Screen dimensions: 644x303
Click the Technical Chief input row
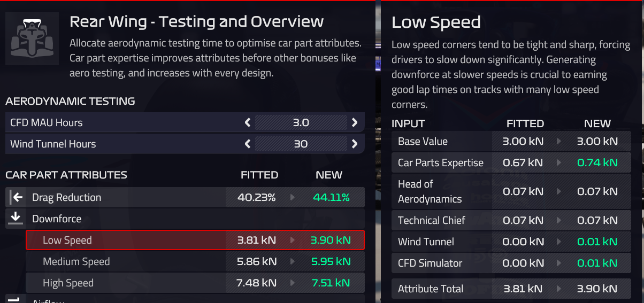pyautogui.click(x=511, y=220)
